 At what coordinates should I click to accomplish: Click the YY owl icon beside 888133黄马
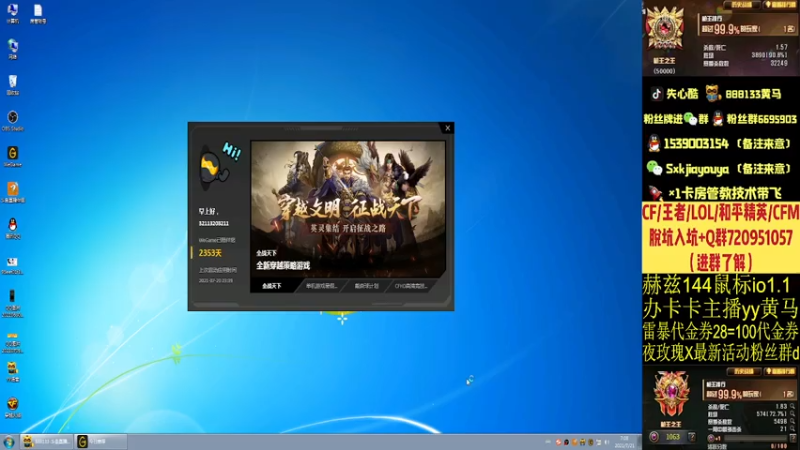point(713,93)
